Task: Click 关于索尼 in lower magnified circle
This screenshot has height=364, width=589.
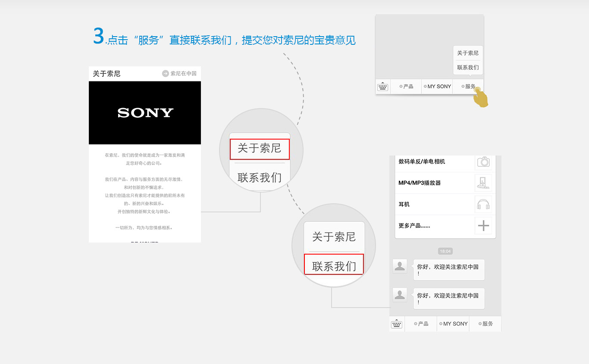Action: click(x=334, y=236)
